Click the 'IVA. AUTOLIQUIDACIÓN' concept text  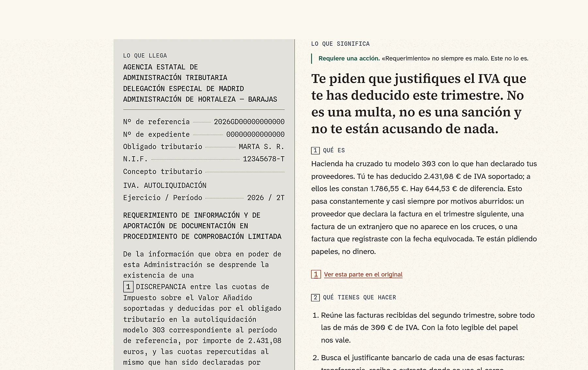tap(165, 186)
